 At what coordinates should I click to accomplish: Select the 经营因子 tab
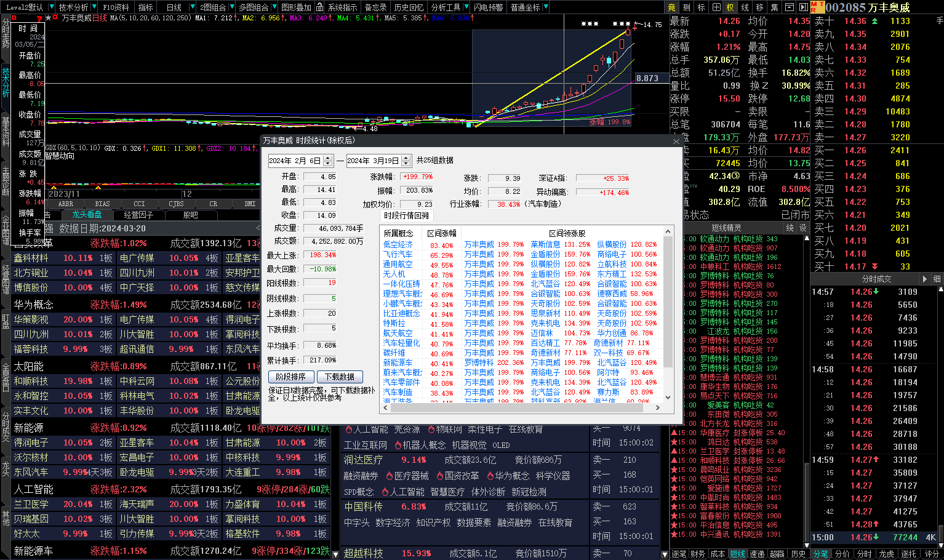coord(138,215)
